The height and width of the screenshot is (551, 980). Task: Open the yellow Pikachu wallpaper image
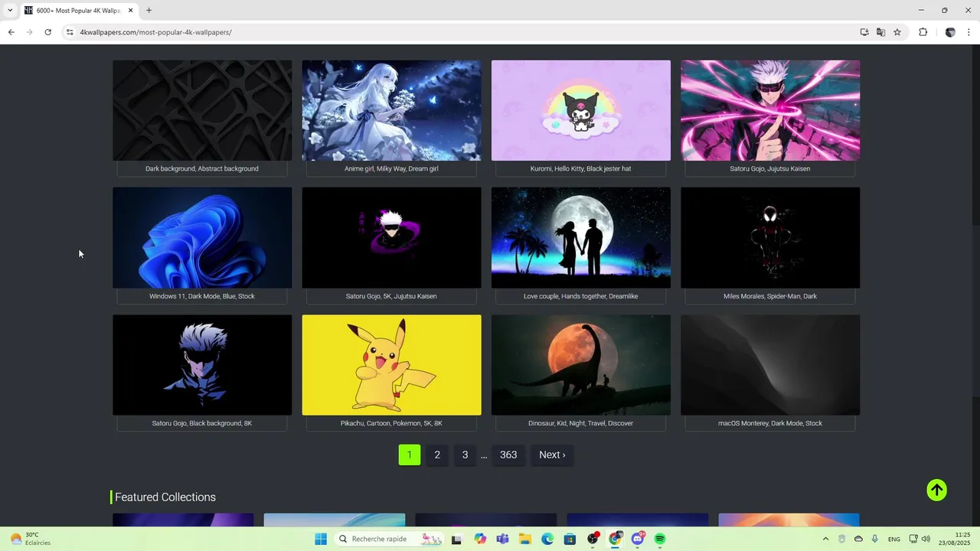[391, 365]
